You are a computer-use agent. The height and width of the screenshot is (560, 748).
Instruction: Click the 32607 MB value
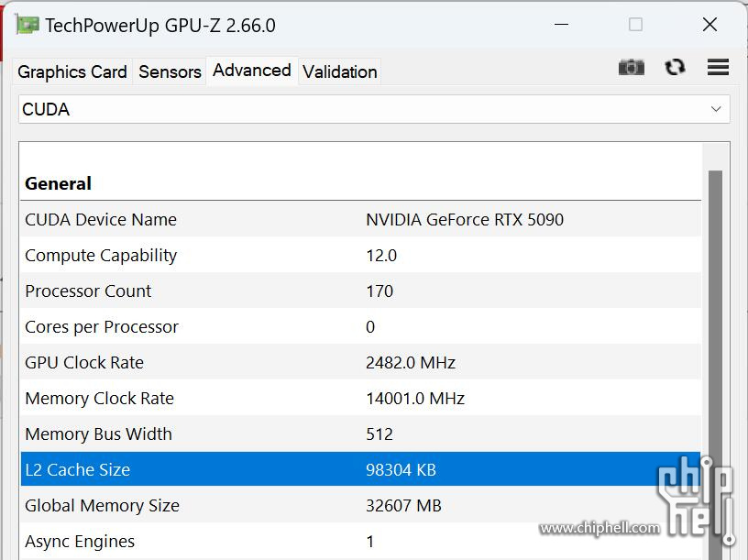pos(403,506)
